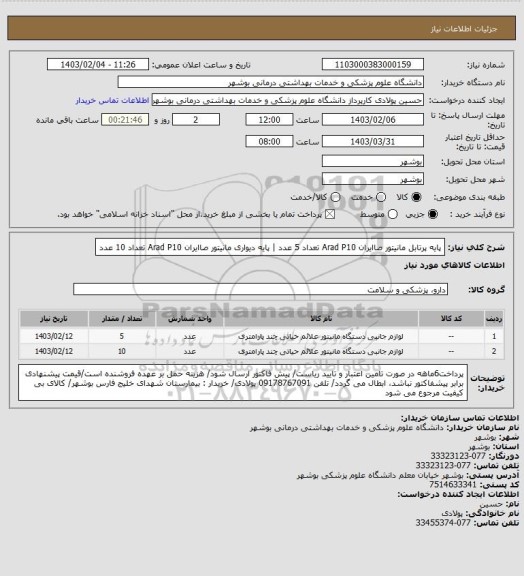Click the remaining days field showing 2
This screenshot has height=576, width=524.
coord(196,120)
